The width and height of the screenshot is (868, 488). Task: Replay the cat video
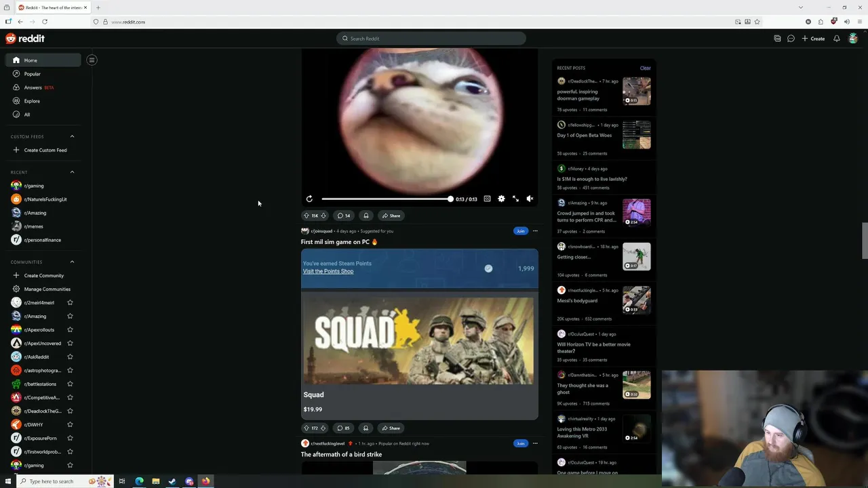[309, 199]
